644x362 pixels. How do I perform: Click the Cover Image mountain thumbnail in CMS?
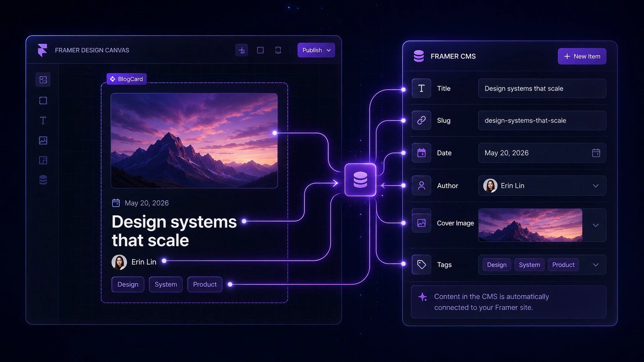tap(530, 225)
